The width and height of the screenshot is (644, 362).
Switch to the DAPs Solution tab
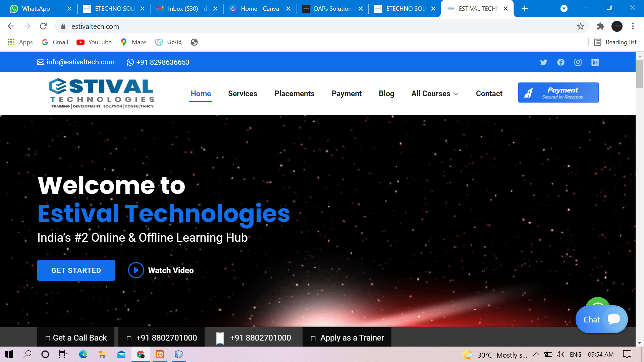(332, 9)
